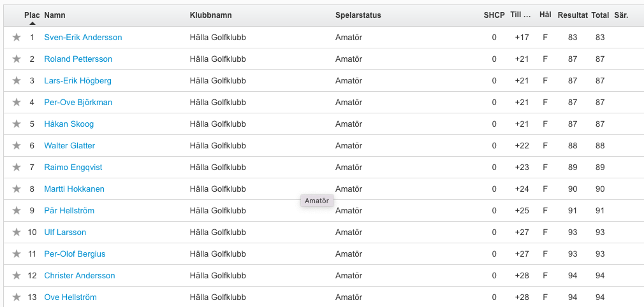Sort table by Klubbnamn header

point(210,15)
